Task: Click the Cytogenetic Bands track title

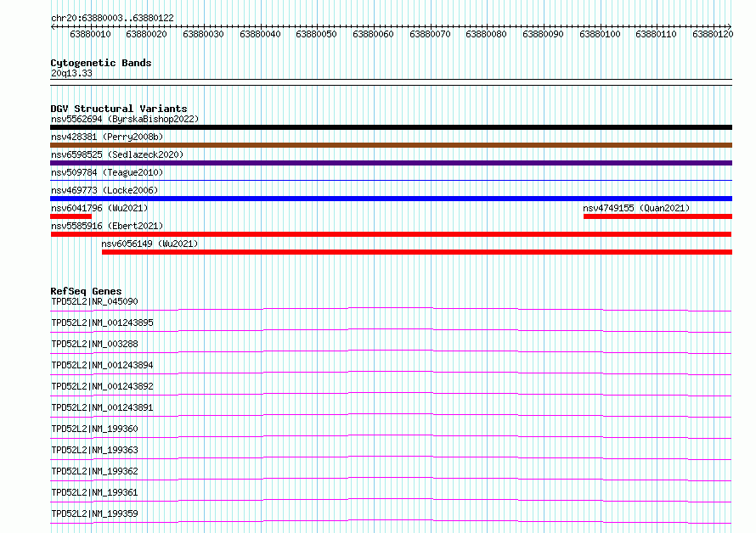Action: [101, 63]
